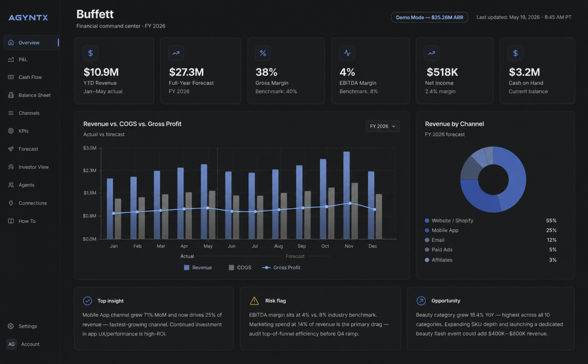Screen dimensions: 588x364
Task: Open the FY 2026 chart dropdown
Action: coord(383,126)
